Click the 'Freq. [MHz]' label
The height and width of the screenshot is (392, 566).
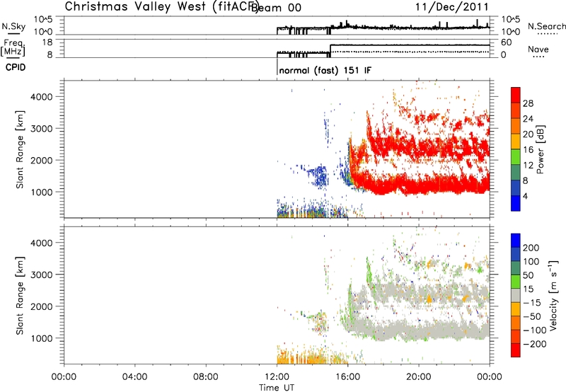[x=13, y=48]
